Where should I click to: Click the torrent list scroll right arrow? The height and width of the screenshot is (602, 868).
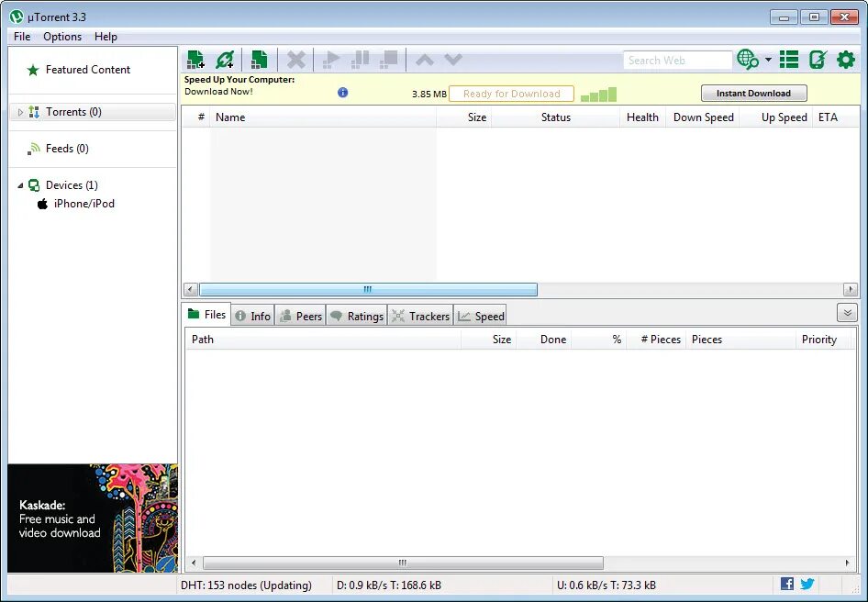coord(851,289)
